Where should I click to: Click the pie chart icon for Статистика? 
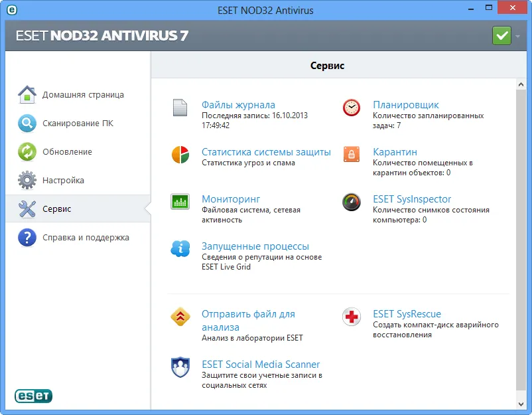pos(180,155)
